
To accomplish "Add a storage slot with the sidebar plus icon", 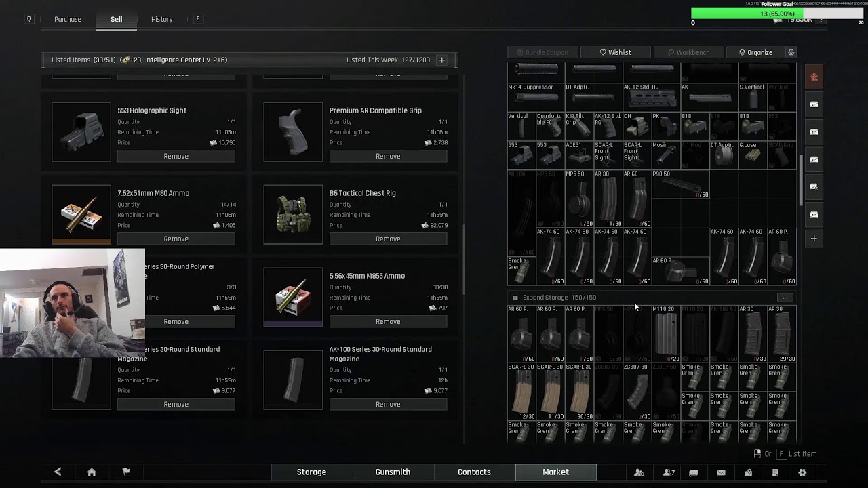I will pos(814,239).
